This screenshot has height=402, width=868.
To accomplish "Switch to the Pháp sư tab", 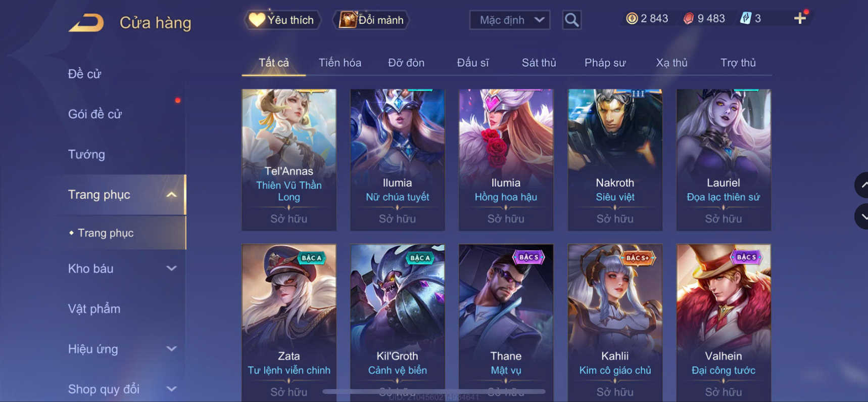I will pyautogui.click(x=605, y=63).
